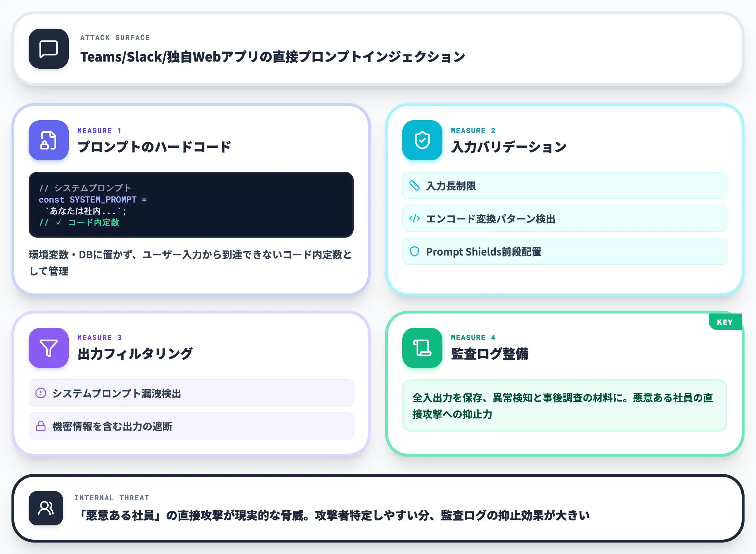Click the padlock icon beside 機密情報を含む出力の遮断
The height and width of the screenshot is (554, 756).
pyautogui.click(x=41, y=426)
